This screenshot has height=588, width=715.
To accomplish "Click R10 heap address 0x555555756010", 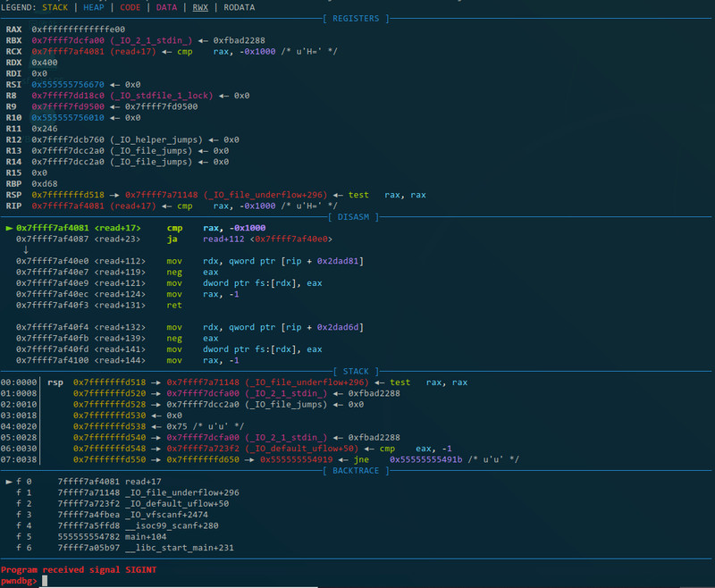I will point(68,118).
